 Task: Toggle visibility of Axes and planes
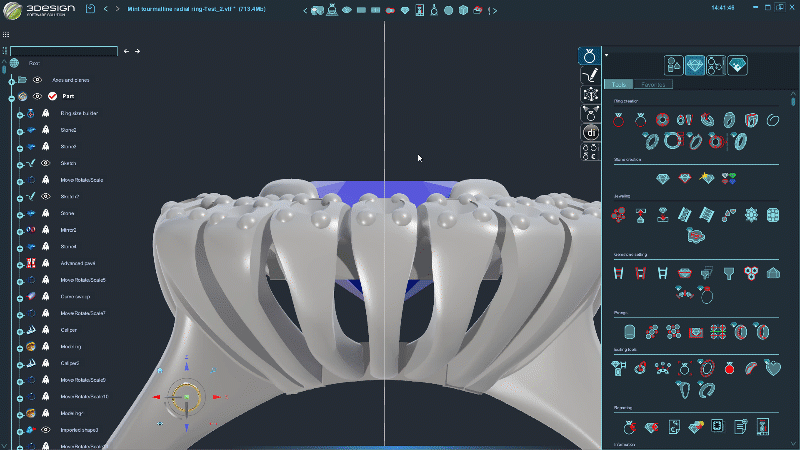[x=37, y=79]
